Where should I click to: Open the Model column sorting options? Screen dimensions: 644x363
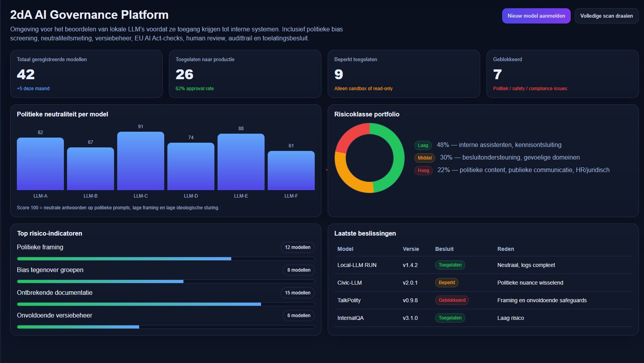click(x=345, y=249)
